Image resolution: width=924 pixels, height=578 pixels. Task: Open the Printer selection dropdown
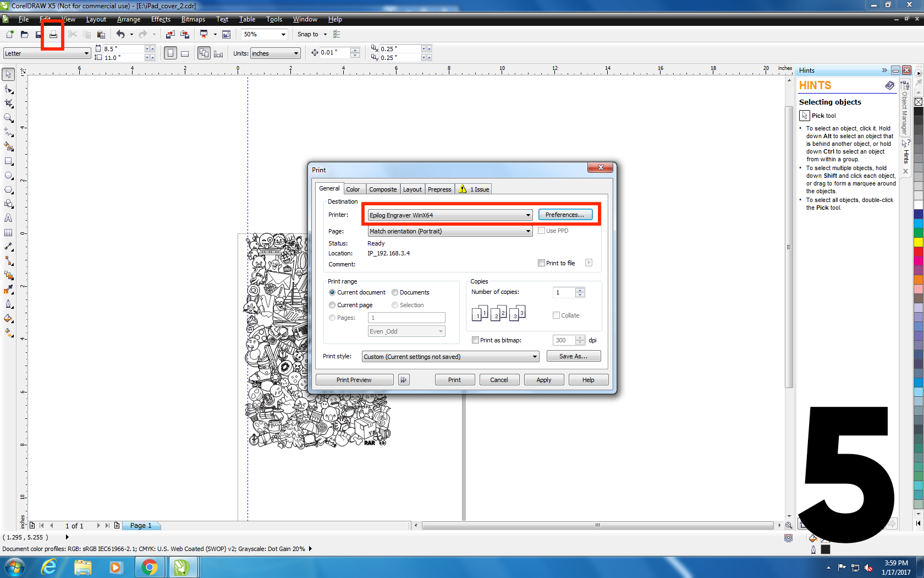(527, 215)
